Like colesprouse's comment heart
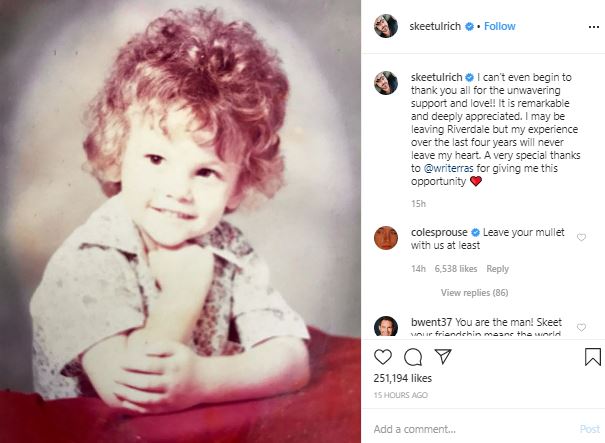 (x=582, y=238)
